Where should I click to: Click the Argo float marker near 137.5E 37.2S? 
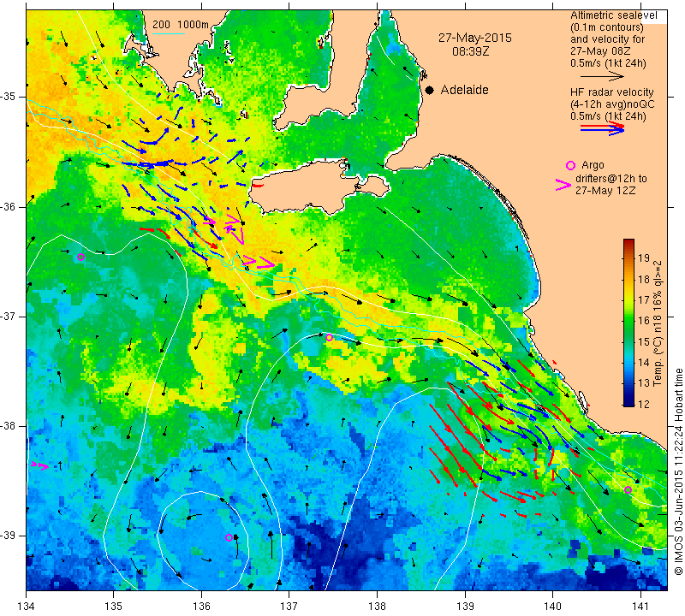[x=329, y=337]
